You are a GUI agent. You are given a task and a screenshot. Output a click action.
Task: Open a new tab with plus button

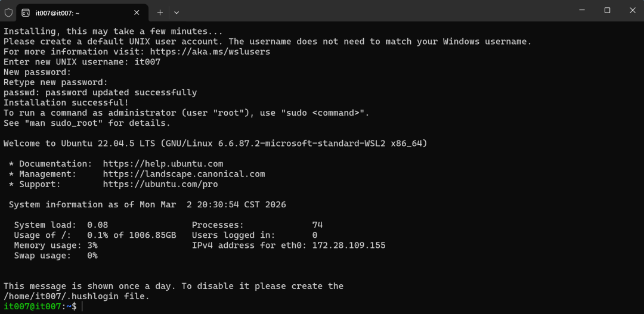pyautogui.click(x=160, y=13)
